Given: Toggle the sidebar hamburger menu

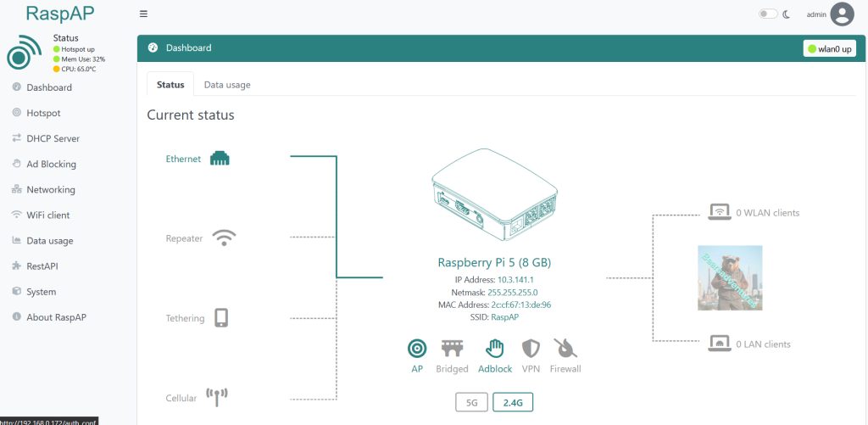Looking at the screenshot, I should 143,14.
